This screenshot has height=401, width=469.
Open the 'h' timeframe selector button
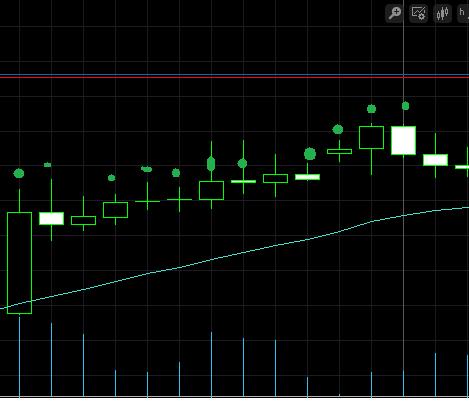click(x=463, y=14)
